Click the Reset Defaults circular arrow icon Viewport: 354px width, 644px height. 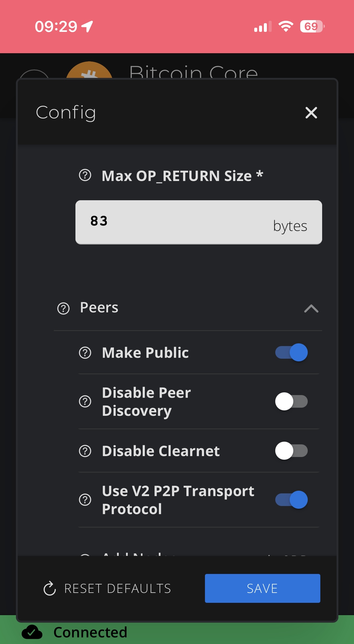pyautogui.click(x=50, y=588)
